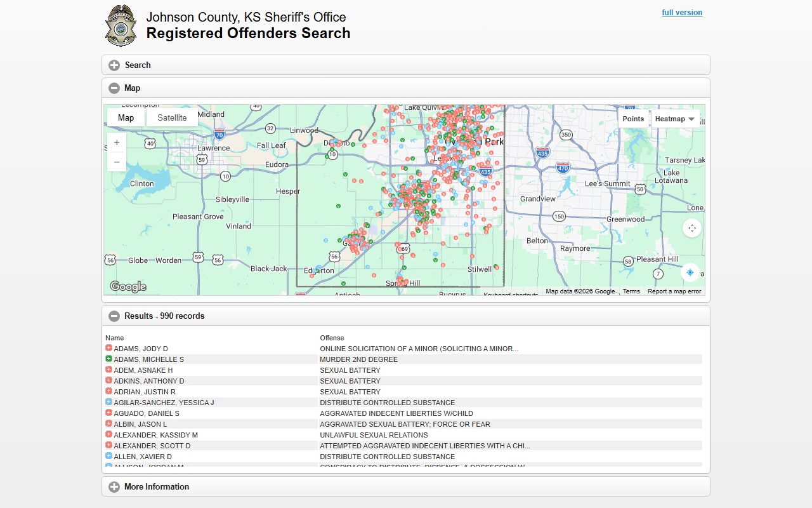Zoom in on the map

[117, 143]
